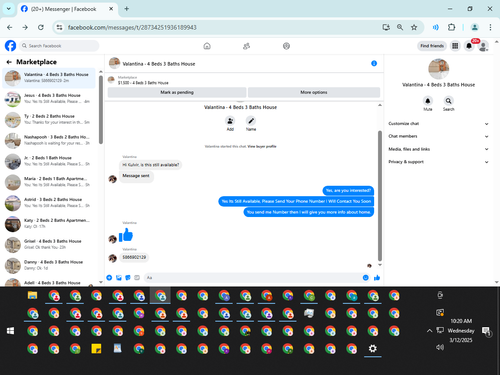
Task: Expand the Customize chat section
Action: pos(438,124)
